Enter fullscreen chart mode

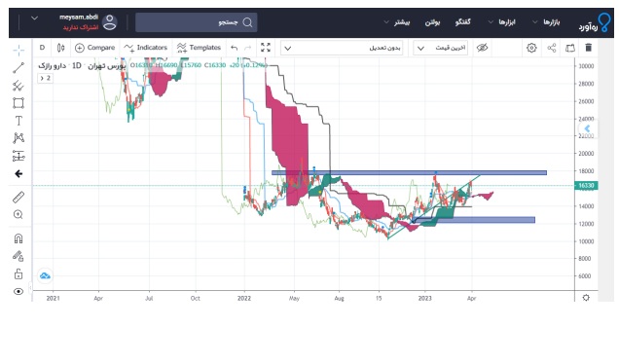pyautogui.click(x=266, y=48)
